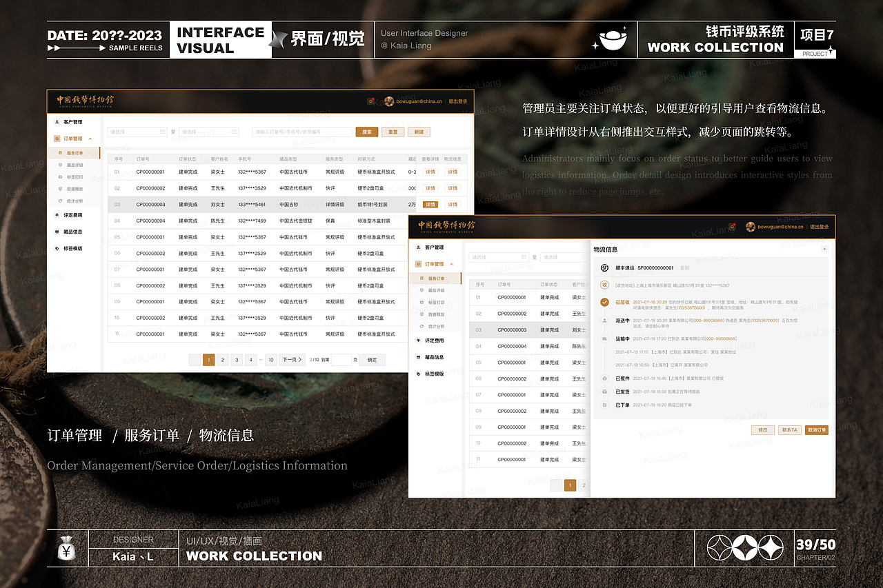This screenshot has height=588, width=883.
Task: Click 中国古钞 collection type cell in row 03
Action: [289, 205]
